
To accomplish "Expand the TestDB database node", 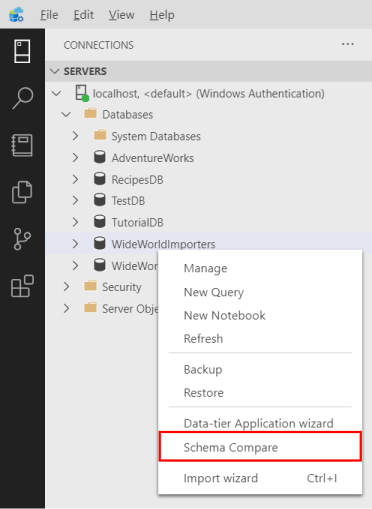I will (x=76, y=200).
